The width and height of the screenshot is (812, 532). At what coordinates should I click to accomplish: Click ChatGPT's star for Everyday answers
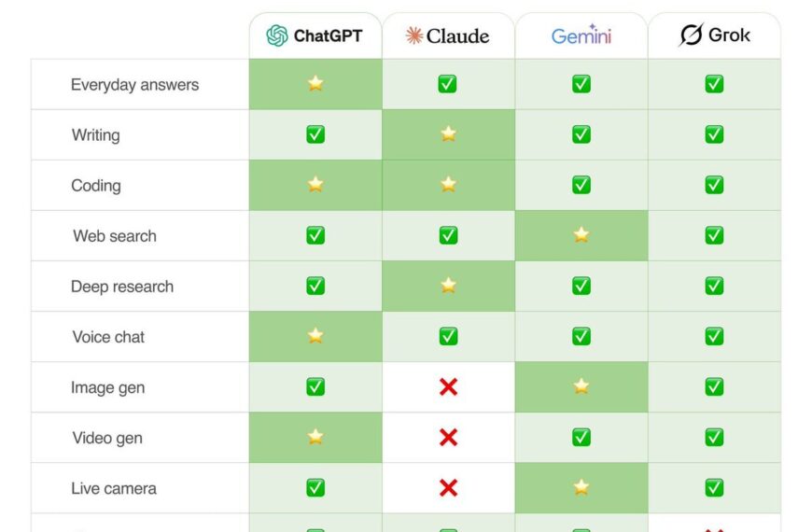click(315, 84)
